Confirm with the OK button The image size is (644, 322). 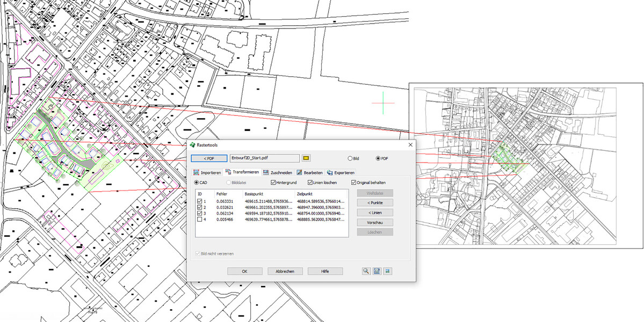click(x=245, y=271)
